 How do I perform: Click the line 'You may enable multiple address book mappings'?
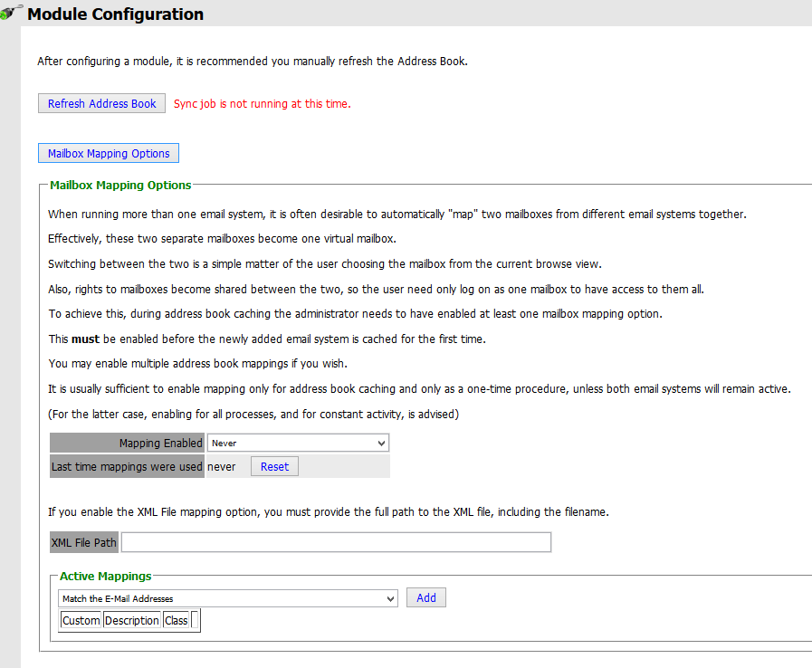(198, 364)
